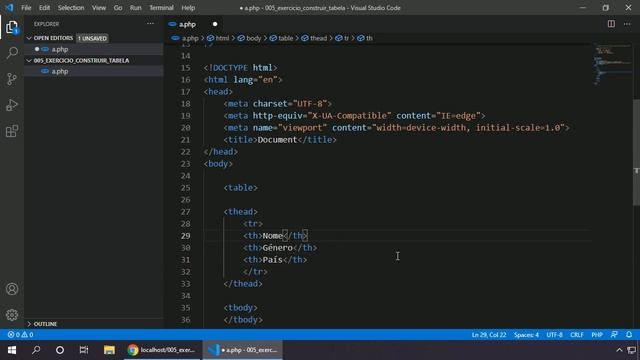Click Género text in the th element
Image resolution: width=640 pixels, height=360 pixels.
(x=278, y=248)
